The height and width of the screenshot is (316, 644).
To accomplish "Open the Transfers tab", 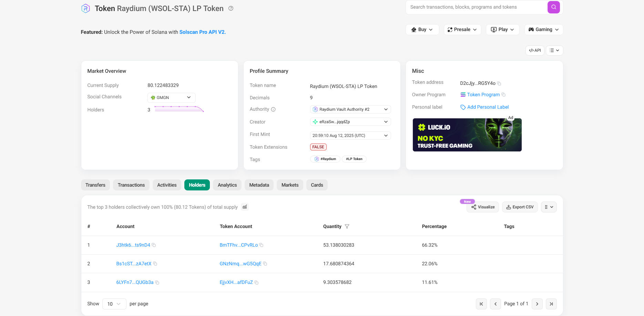I will 95,185.
